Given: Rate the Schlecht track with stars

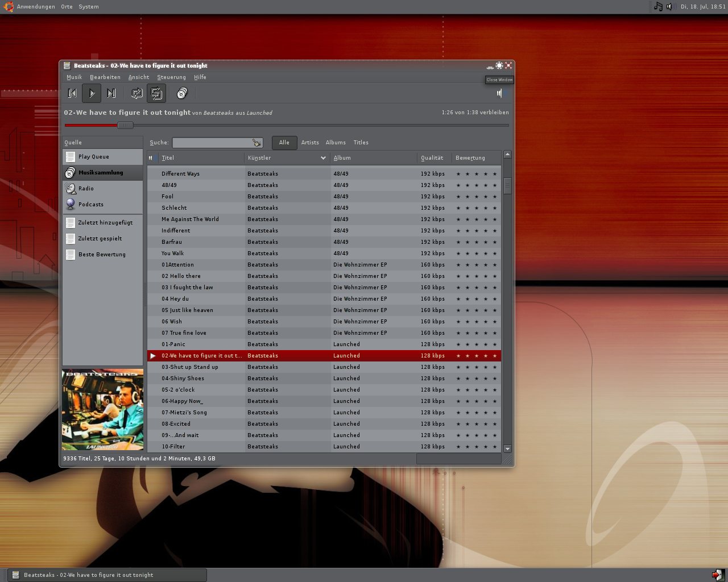Looking at the screenshot, I should coord(477,208).
